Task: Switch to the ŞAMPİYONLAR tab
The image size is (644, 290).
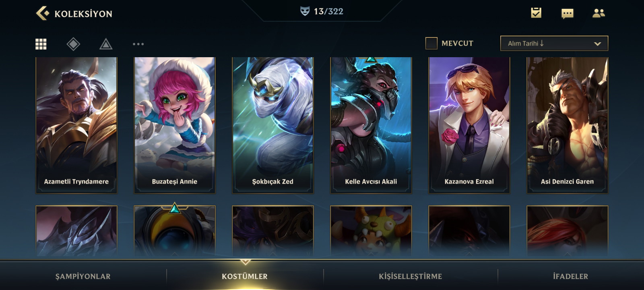Action: point(83,276)
